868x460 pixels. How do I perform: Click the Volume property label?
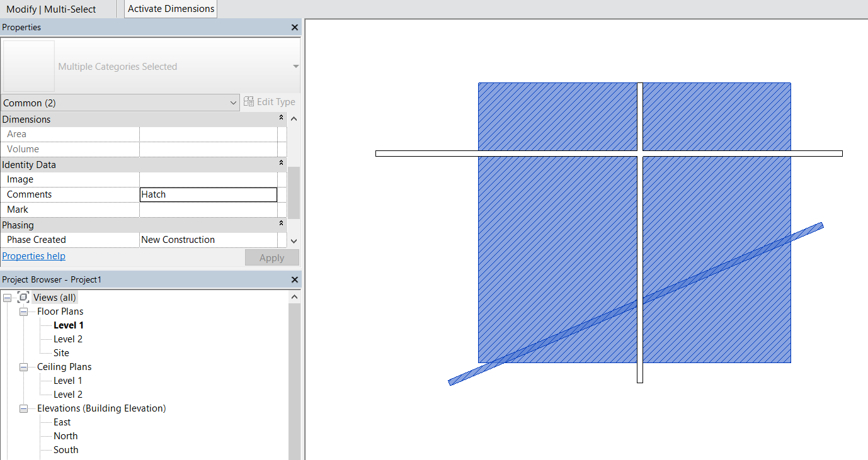click(x=23, y=149)
